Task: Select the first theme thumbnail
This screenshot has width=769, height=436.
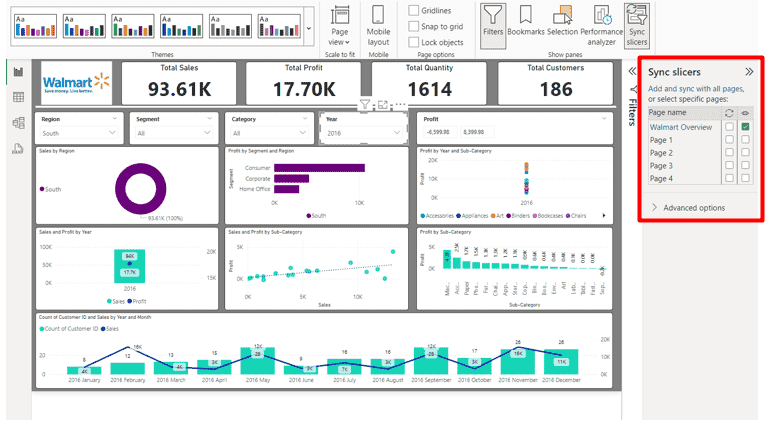Action: coord(35,26)
